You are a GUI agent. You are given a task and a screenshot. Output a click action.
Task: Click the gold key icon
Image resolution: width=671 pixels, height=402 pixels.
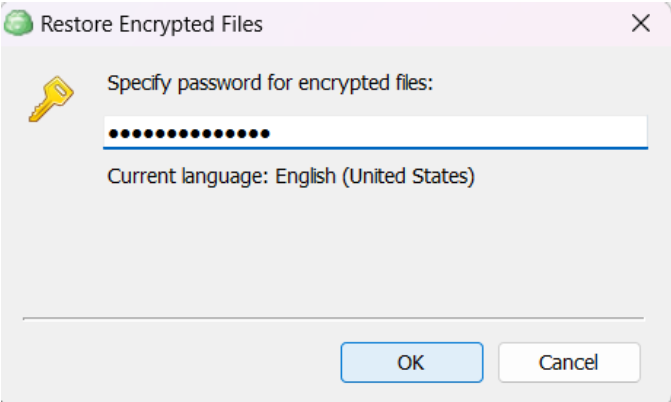click(49, 98)
